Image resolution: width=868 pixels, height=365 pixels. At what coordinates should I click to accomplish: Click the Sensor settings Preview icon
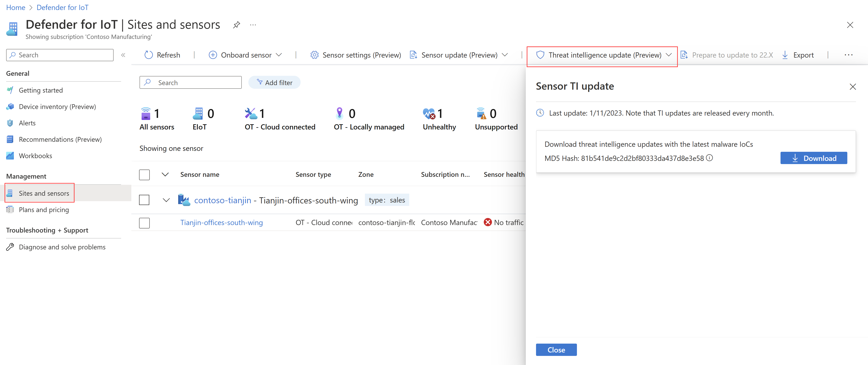pyautogui.click(x=312, y=55)
